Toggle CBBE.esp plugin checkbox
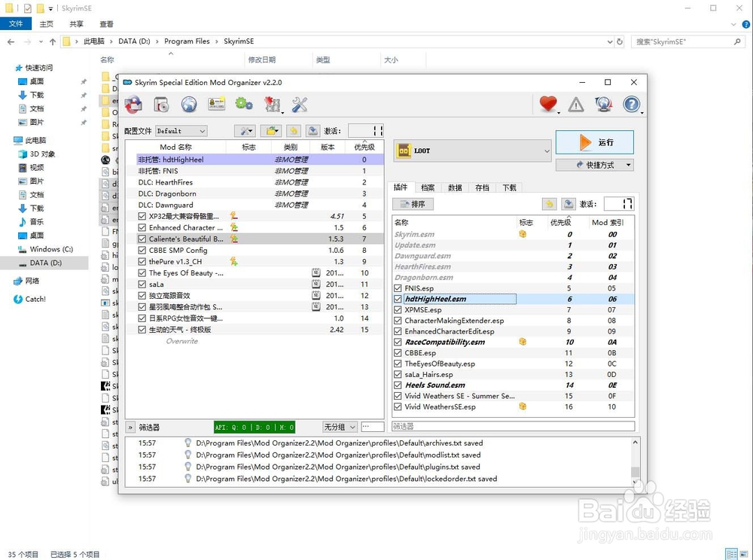The image size is (753, 560). click(398, 353)
